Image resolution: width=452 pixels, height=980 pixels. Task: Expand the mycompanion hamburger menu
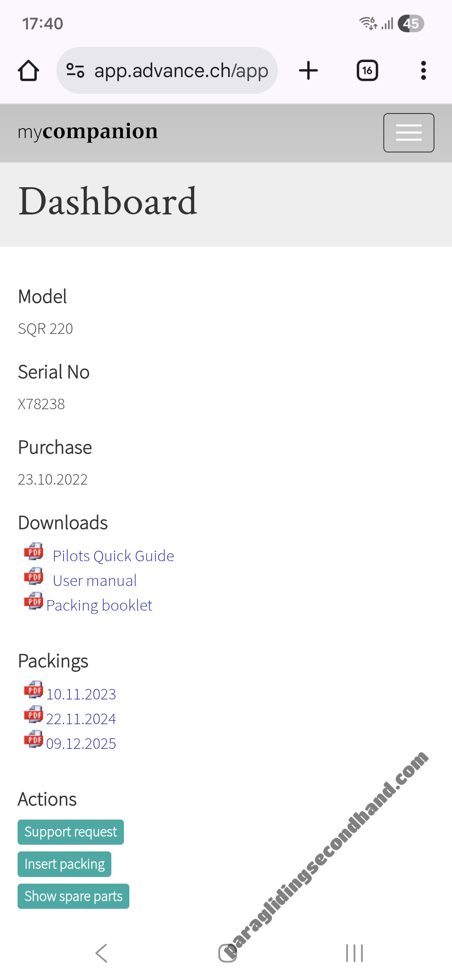[x=408, y=133]
